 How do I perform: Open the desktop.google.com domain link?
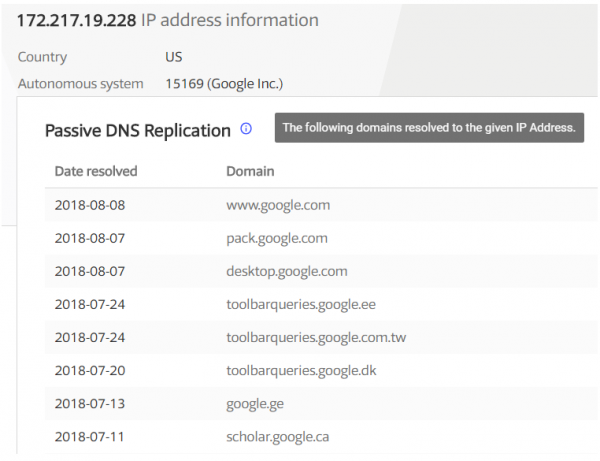click(x=287, y=272)
